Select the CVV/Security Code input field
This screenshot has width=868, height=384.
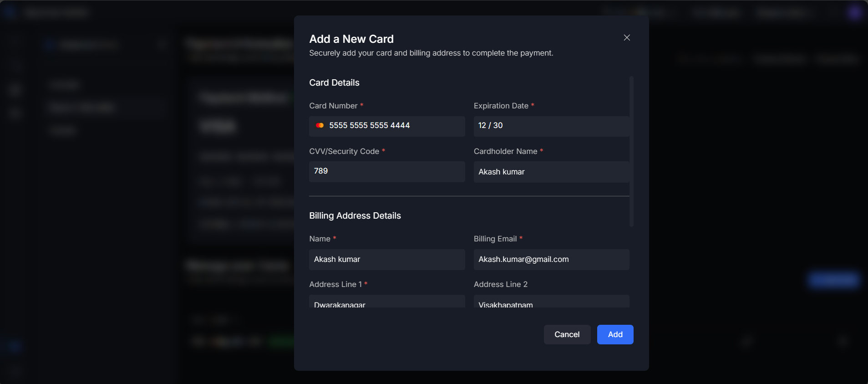386,171
